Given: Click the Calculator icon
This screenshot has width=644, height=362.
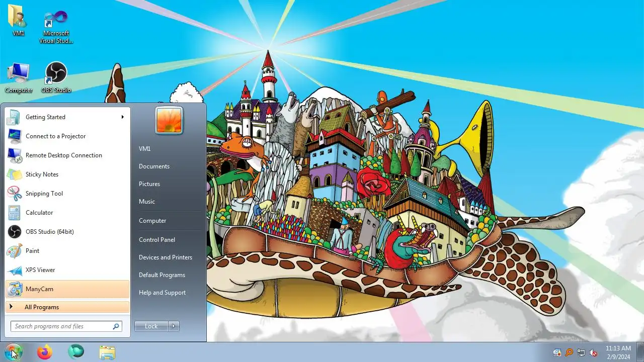Looking at the screenshot, I should pos(14,213).
